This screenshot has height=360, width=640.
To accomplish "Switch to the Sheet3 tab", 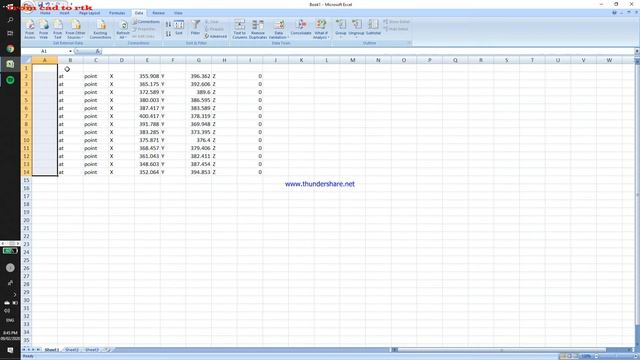I will [92, 350].
